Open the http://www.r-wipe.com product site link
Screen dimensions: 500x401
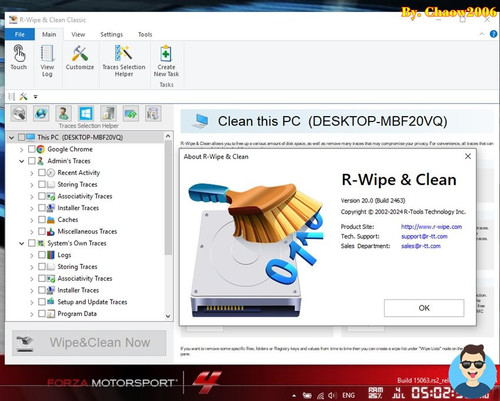(431, 227)
